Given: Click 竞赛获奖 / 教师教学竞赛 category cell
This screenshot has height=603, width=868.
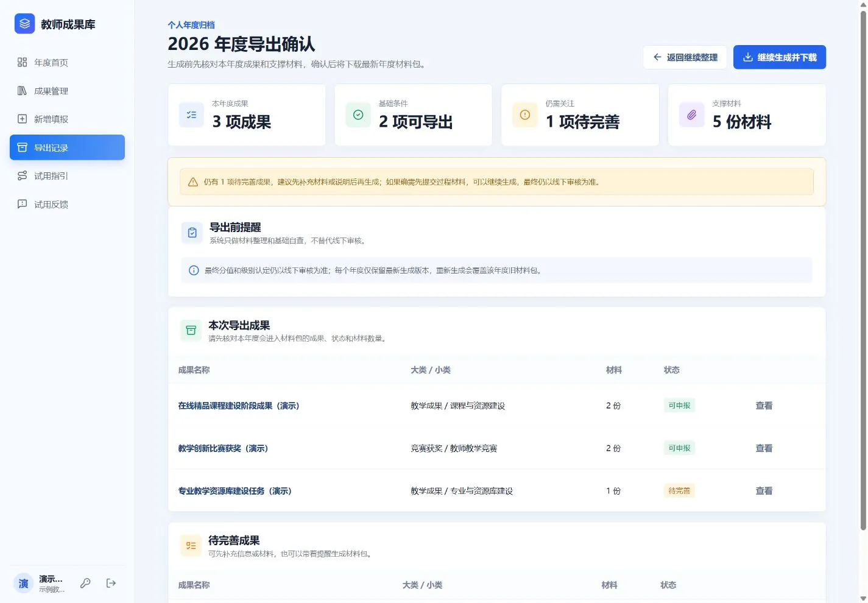Looking at the screenshot, I should click(454, 448).
